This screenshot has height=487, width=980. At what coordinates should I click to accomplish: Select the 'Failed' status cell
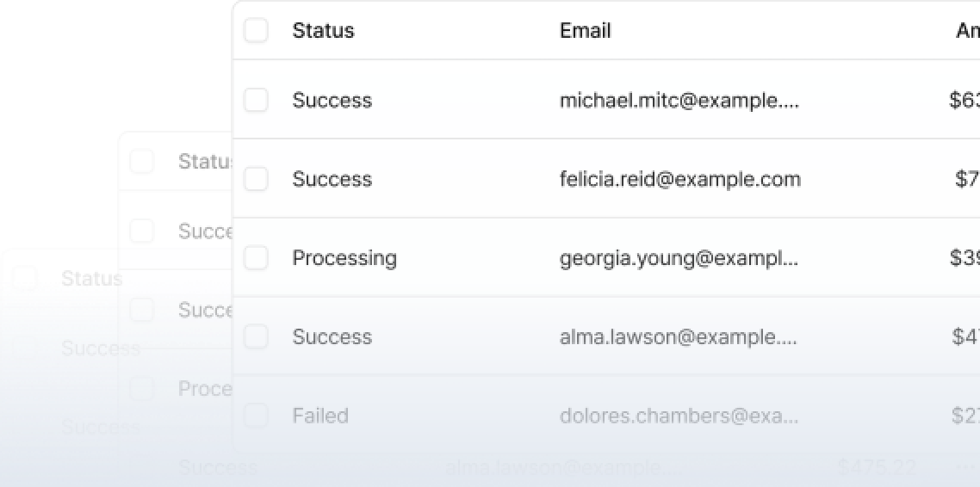(x=320, y=416)
